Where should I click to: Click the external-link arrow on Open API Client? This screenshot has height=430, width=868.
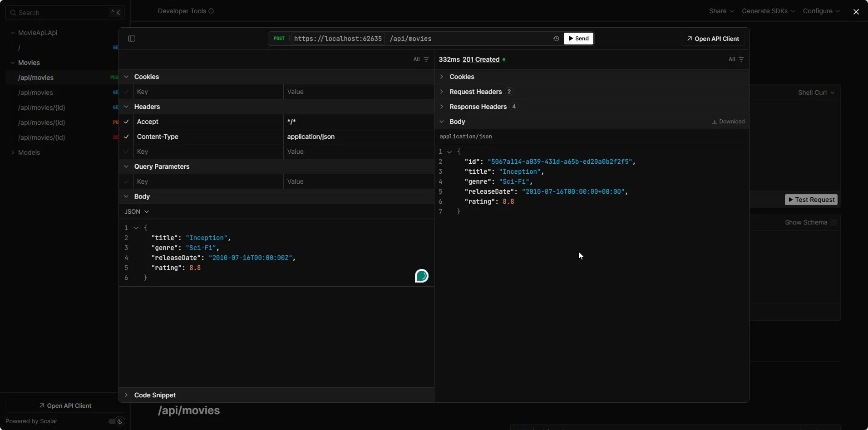click(689, 39)
